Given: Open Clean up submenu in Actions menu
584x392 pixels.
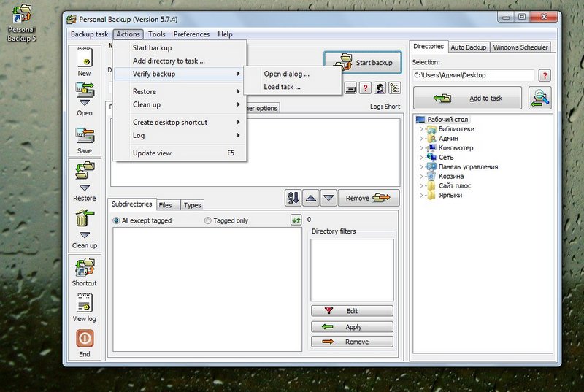Looking at the screenshot, I should (180, 104).
